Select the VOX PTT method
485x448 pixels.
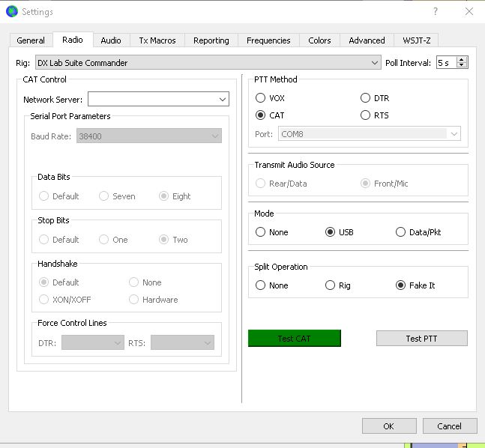pos(261,98)
